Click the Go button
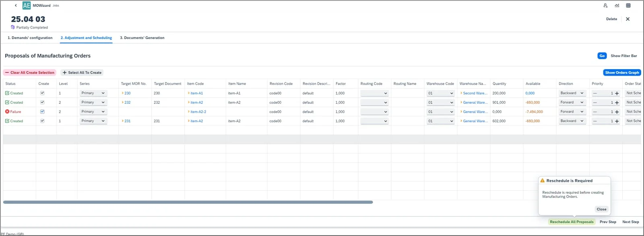Viewport: 644px width, 236px height. 602,56
